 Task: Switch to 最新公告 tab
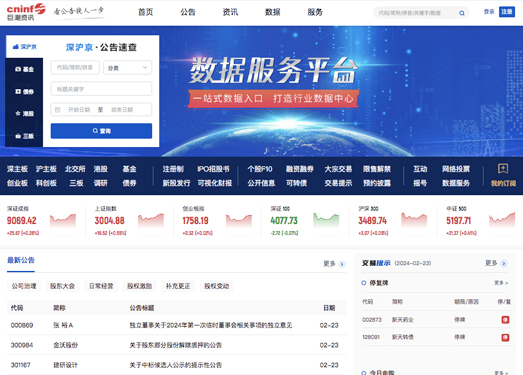[21, 260]
